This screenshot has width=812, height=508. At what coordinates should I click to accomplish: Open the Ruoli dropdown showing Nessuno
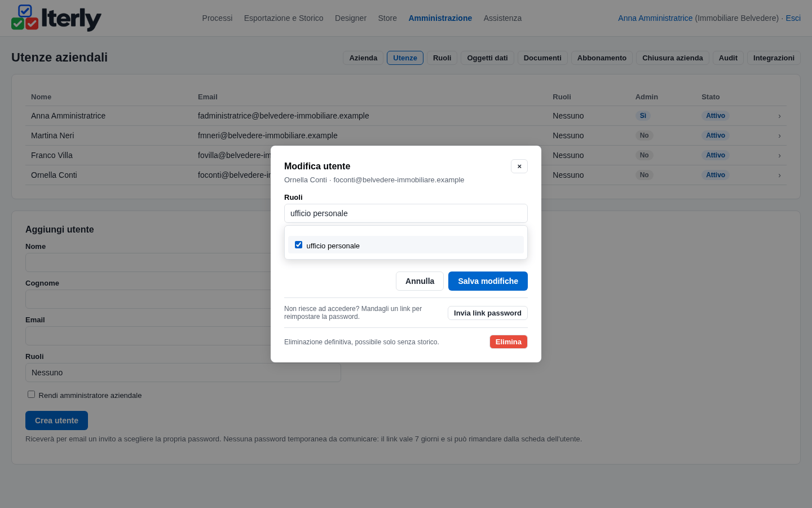pyautogui.click(x=183, y=373)
